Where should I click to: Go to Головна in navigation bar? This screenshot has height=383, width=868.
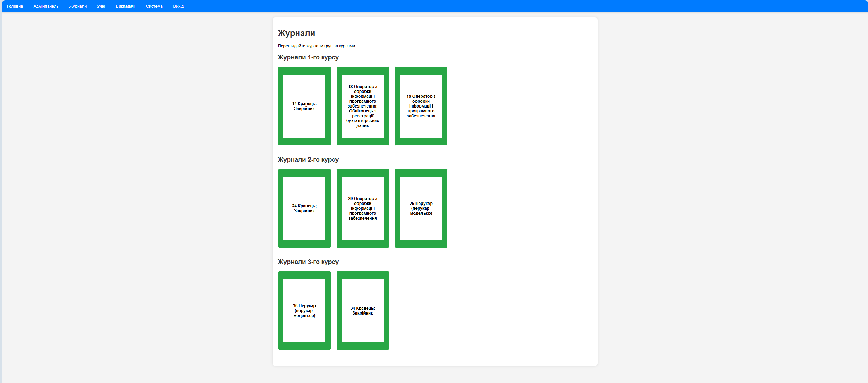tap(15, 6)
